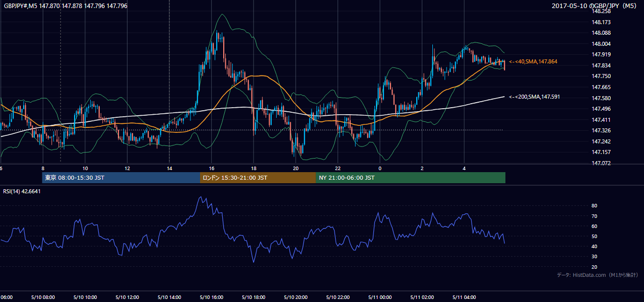Click the 5/10 10:00 time axis label
Viewport: 644px width, 302px height.
pyautogui.click(x=85, y=297)
